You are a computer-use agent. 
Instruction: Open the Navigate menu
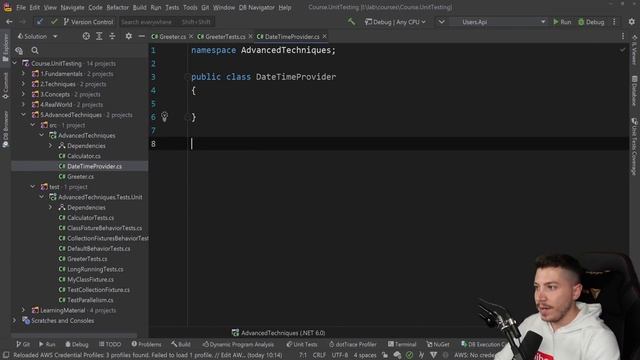pyautogui.click(x=72, y=7)
